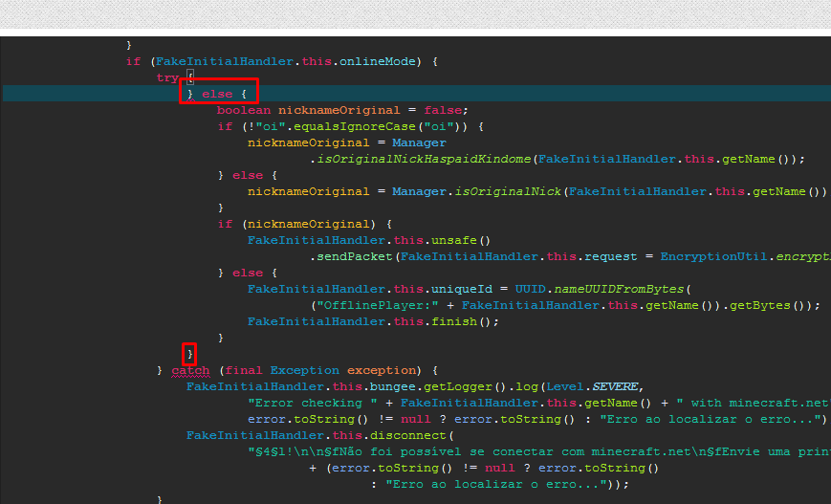Click 'boolean' keyword in nicknameOriginal declaration

point(244,110)
